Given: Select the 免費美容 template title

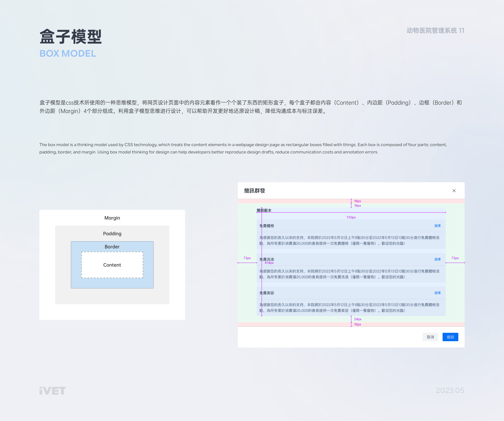Looking at the screenshot, I should coord(267,293).
